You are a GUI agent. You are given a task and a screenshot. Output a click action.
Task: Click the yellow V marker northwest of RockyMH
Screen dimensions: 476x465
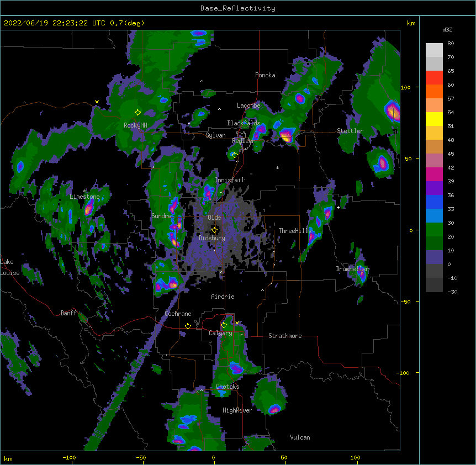point(97,102)
